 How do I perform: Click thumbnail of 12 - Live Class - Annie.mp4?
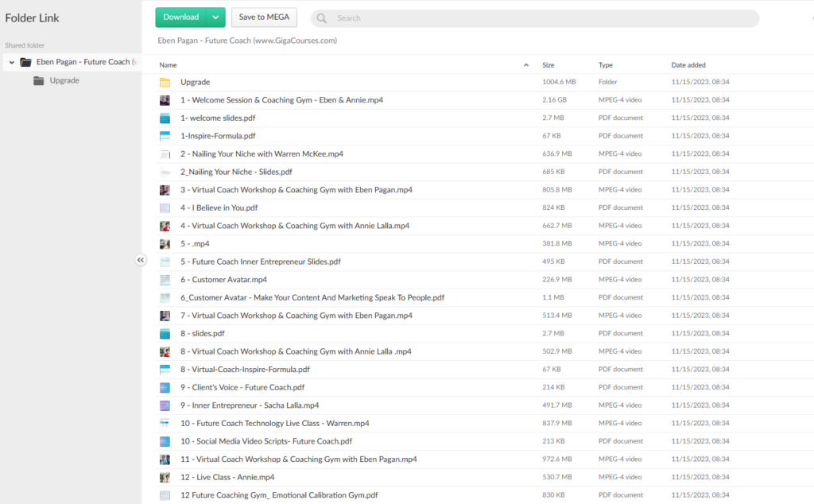point(165,477)
